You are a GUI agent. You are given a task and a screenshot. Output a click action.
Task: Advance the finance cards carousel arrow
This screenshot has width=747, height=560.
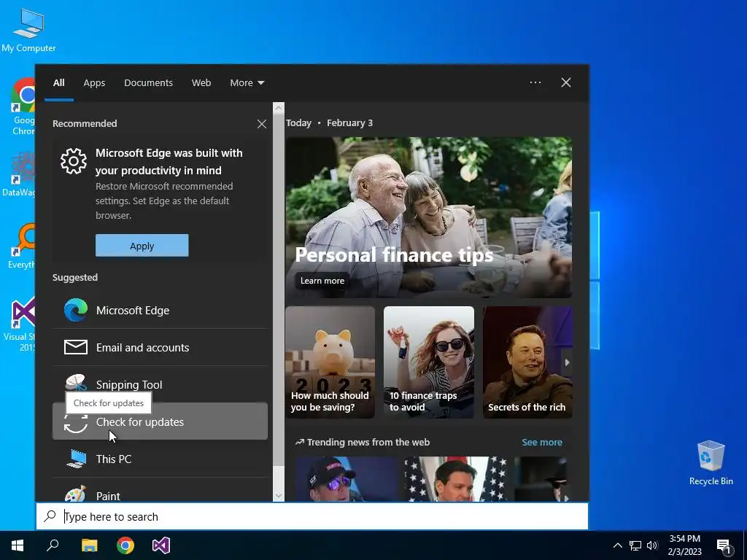coord(567,362)
